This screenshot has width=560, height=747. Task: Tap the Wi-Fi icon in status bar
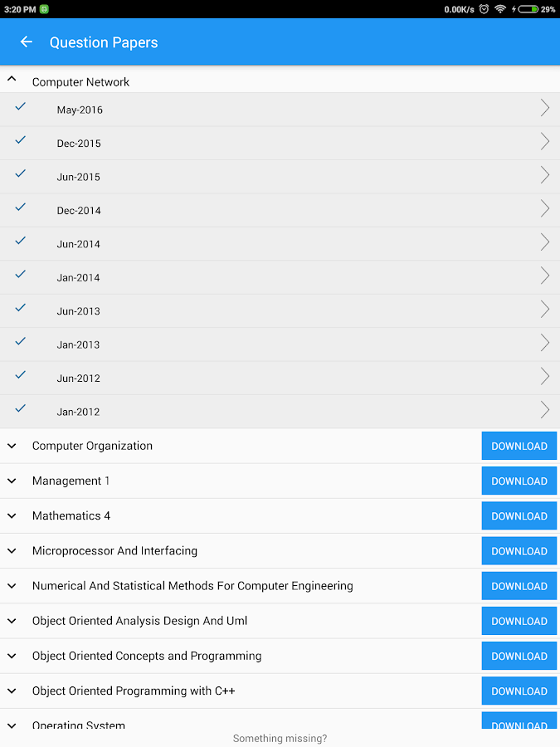pyautogui.click(x=500, y=9)
